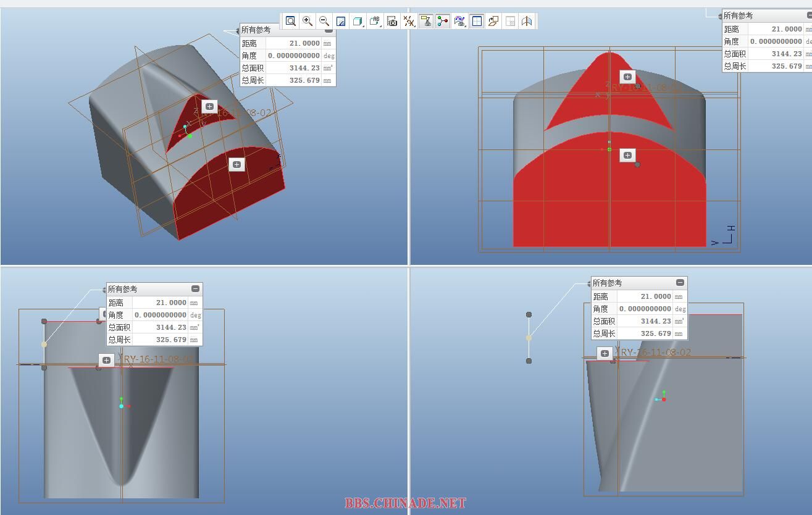Click the grayed-out view icon in toolbar

(510, 21)
